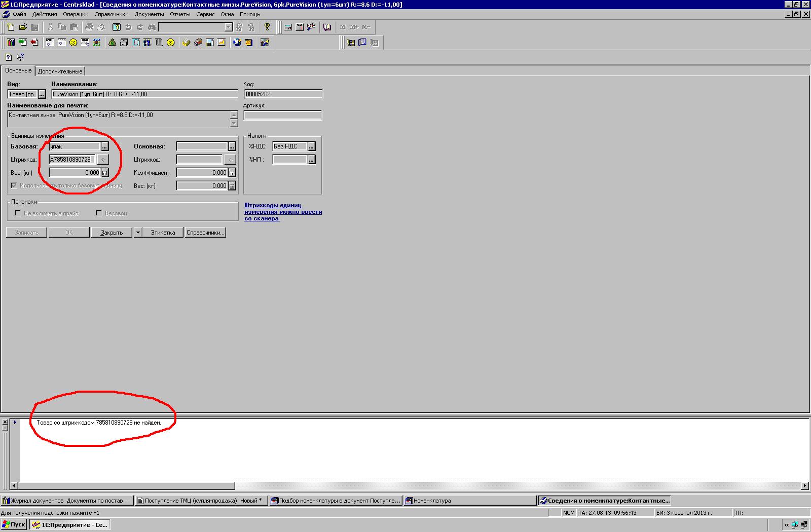
Task: Open the %НДС selection ellipsis button
Action: [312, 146]
